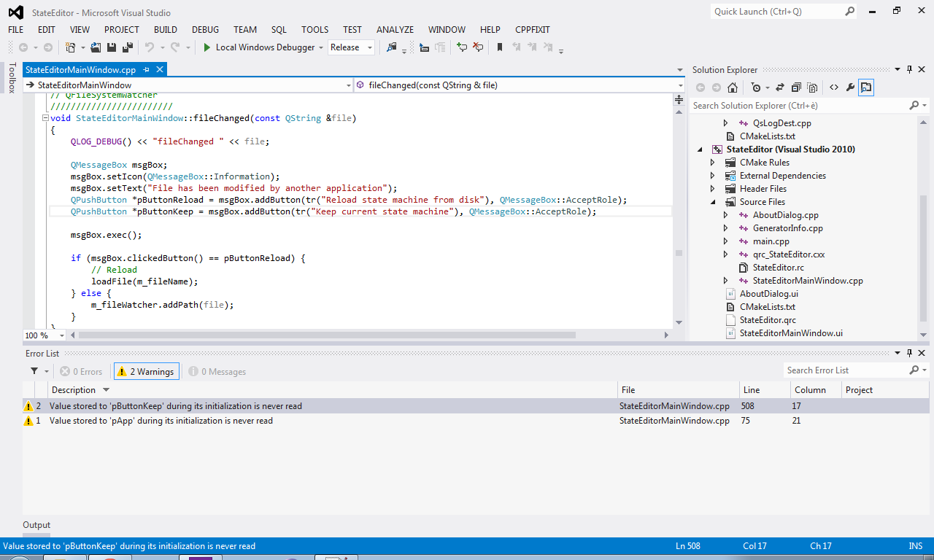Open Properties via the wrench icon
934x560 pixels.
click(850, 87)
